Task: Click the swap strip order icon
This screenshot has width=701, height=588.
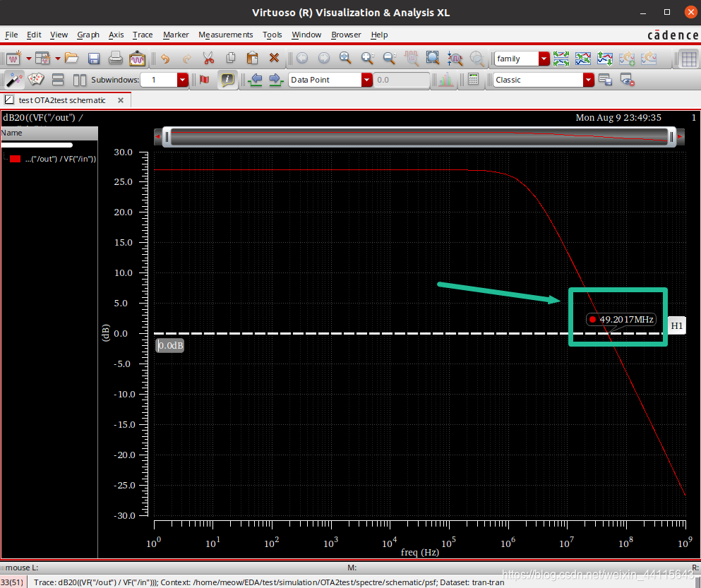Action: (x=605, y=58)
